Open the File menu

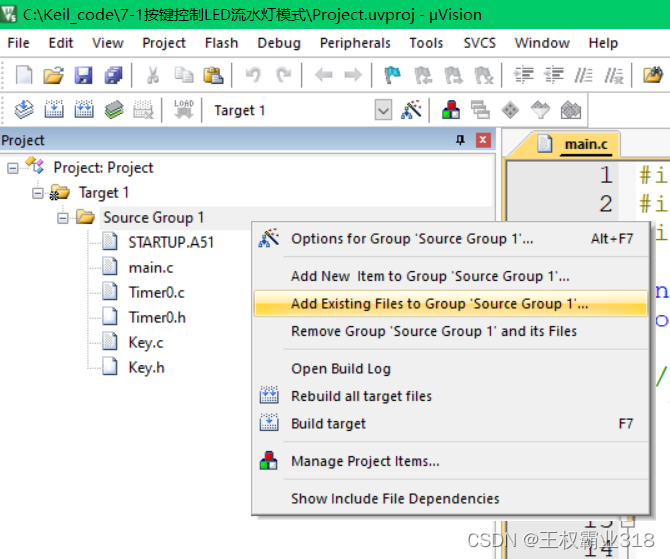pos(18,43)
